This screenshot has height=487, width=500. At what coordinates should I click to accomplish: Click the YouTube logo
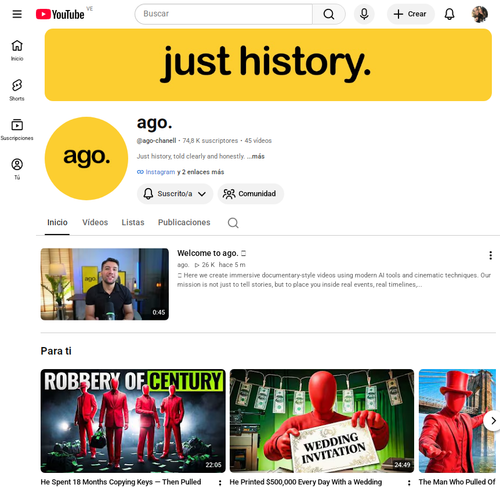(x=60, y=14)
